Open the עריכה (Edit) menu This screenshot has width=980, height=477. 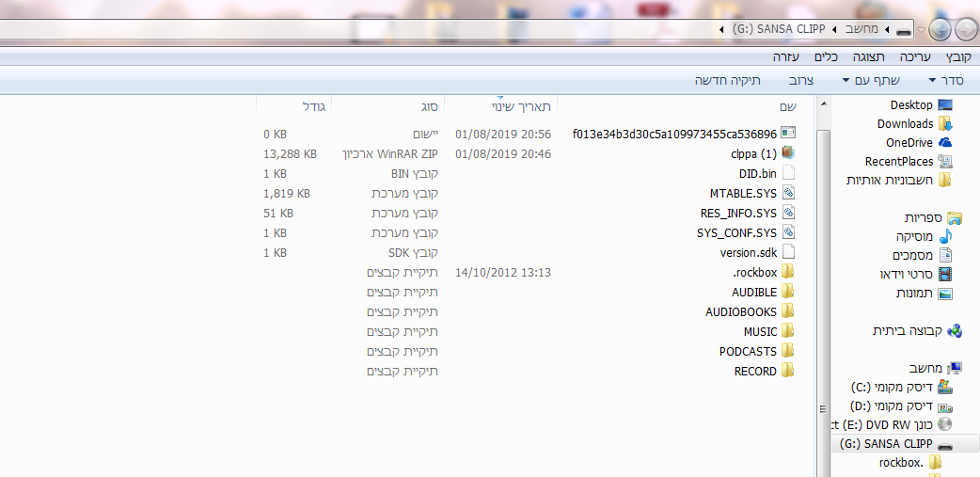(915, 57)
